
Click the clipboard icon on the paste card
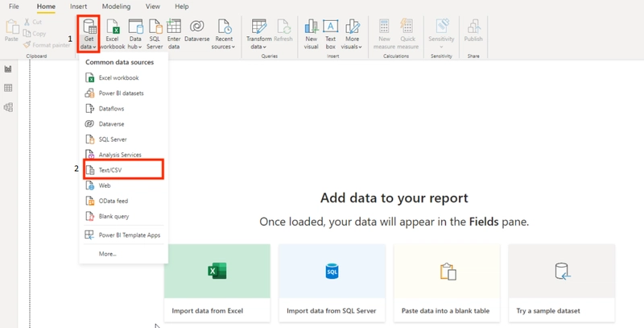(448, 272)
